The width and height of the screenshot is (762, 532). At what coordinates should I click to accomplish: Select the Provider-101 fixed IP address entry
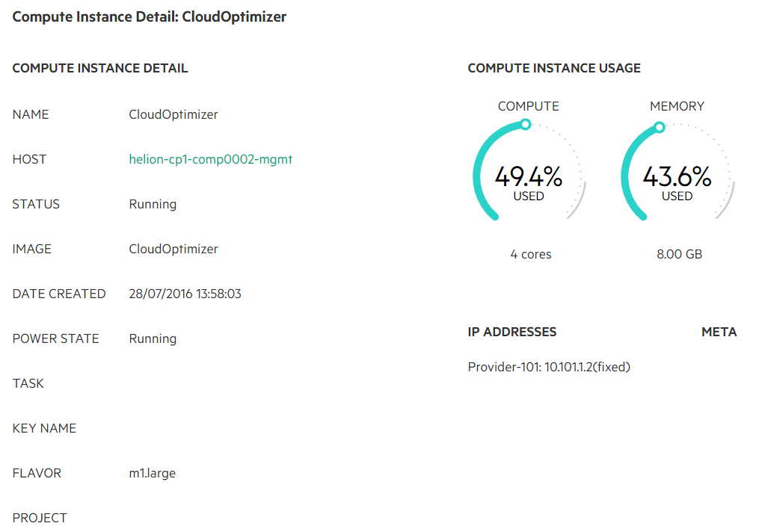(549, 367)
